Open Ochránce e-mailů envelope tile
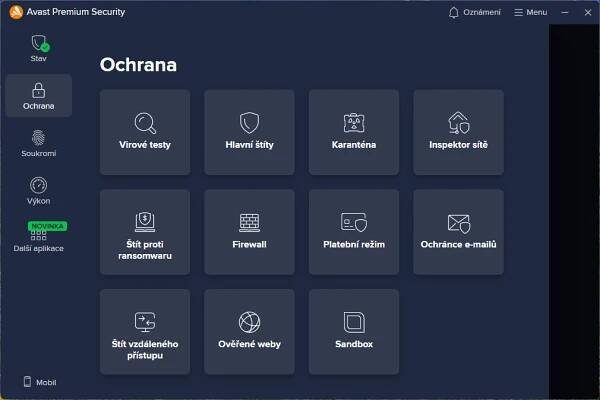This screenshot has height=400, width=600. 458,232
